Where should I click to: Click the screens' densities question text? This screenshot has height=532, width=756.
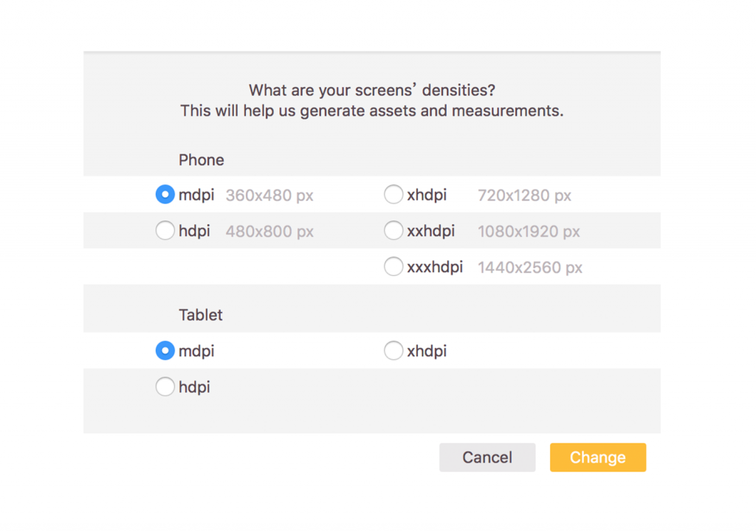372,90
